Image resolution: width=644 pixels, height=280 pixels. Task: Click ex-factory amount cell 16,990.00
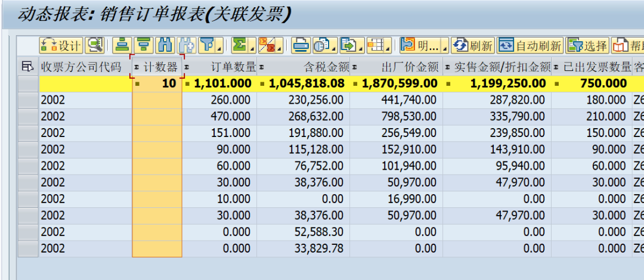click(397, 199)
